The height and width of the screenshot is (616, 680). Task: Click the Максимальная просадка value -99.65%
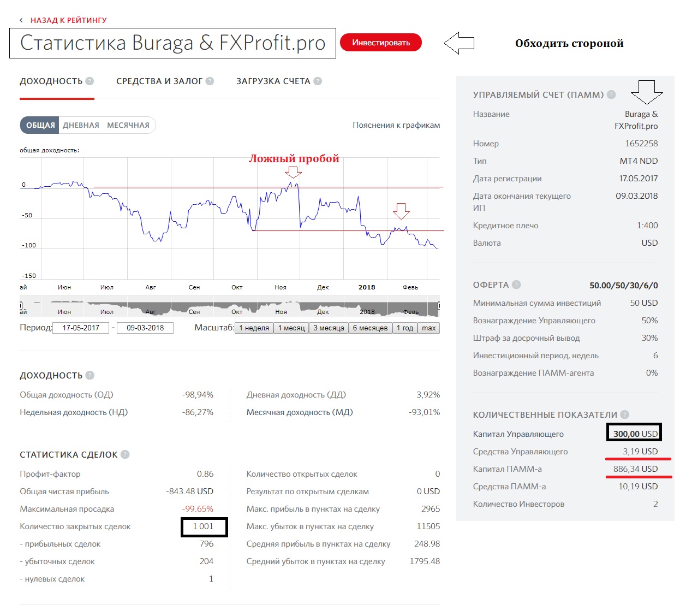(198, 509)
